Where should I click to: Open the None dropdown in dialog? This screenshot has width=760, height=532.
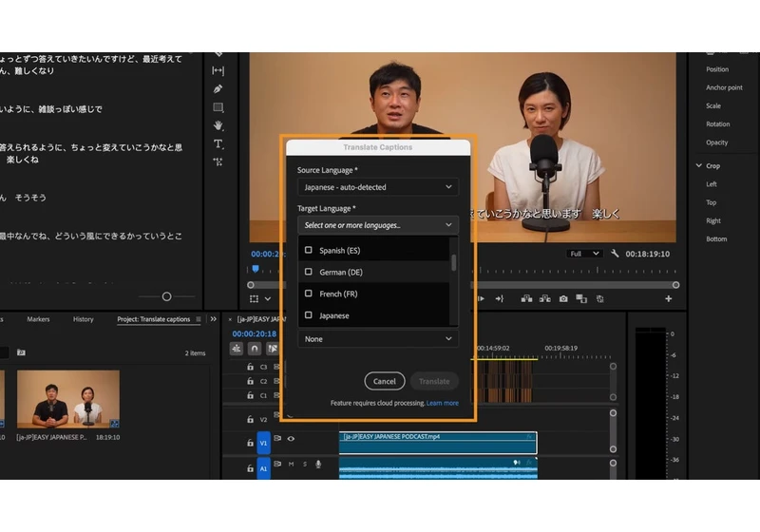click(377, 339)
